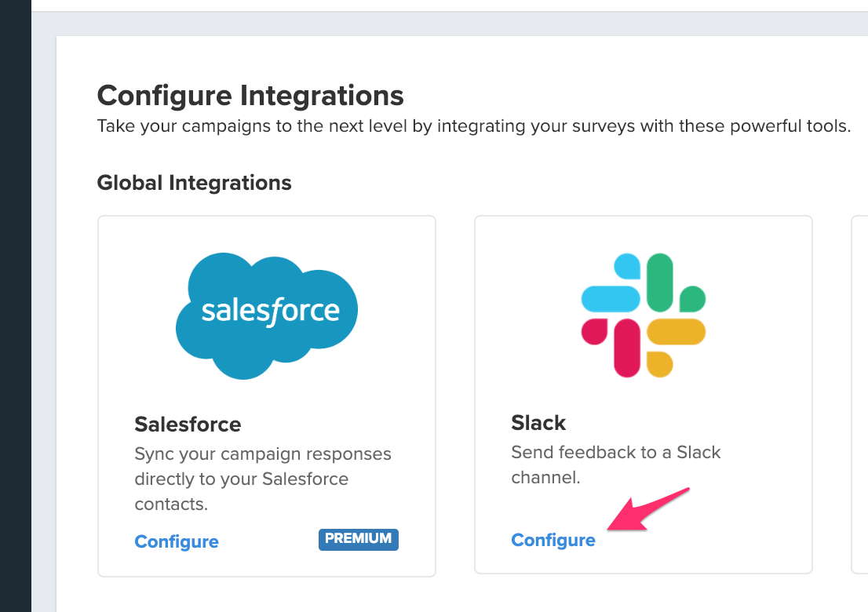Click the gray header strip above panel

447,23
